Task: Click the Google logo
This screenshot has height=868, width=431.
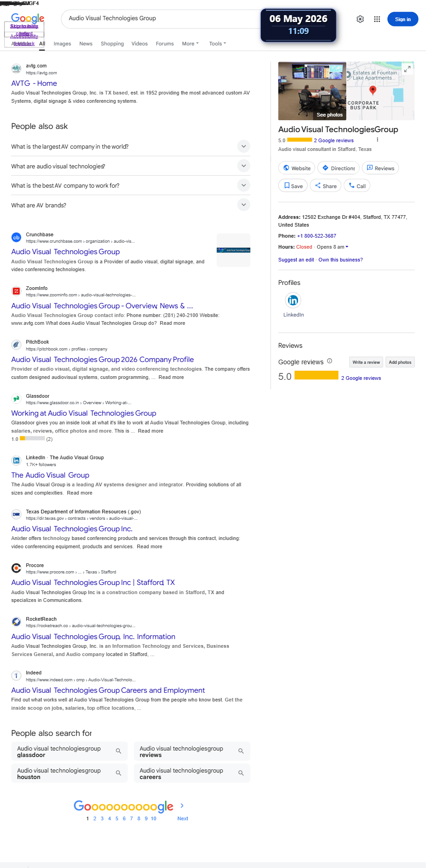Action: point(28,18)
